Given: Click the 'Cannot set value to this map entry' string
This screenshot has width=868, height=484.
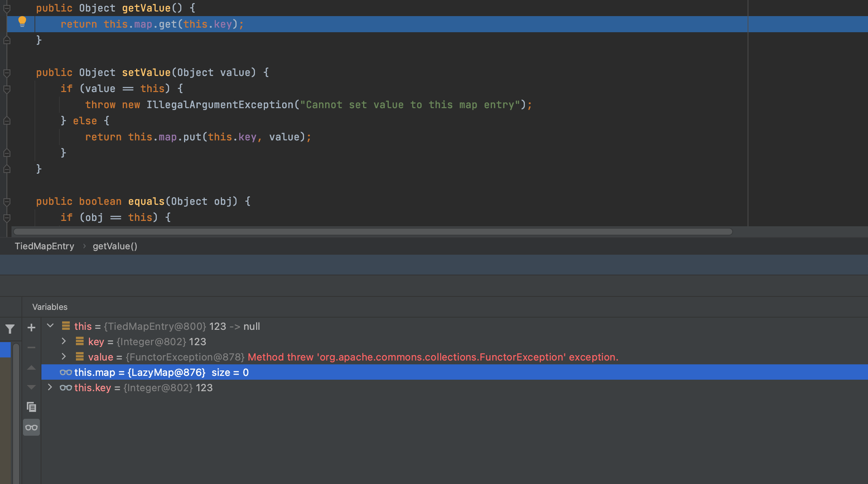Looking at the screenshot, I should click(x=410, y=105).
